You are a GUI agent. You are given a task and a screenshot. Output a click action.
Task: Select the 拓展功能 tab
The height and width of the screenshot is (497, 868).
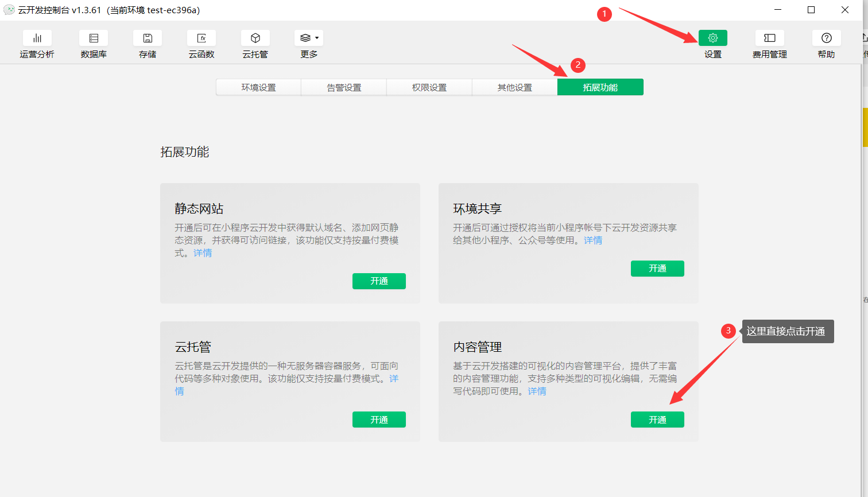tap(600, 87)
